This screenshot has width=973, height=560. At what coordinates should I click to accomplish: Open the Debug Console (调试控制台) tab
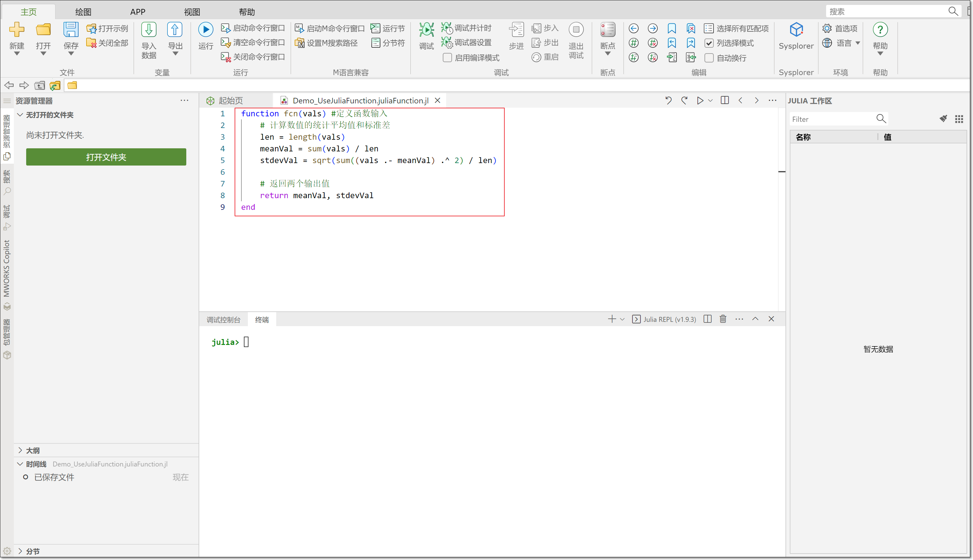(223, 320)
